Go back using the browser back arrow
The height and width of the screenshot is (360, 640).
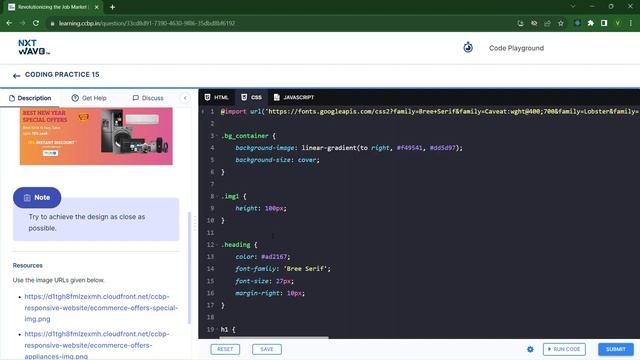[9, 23]
